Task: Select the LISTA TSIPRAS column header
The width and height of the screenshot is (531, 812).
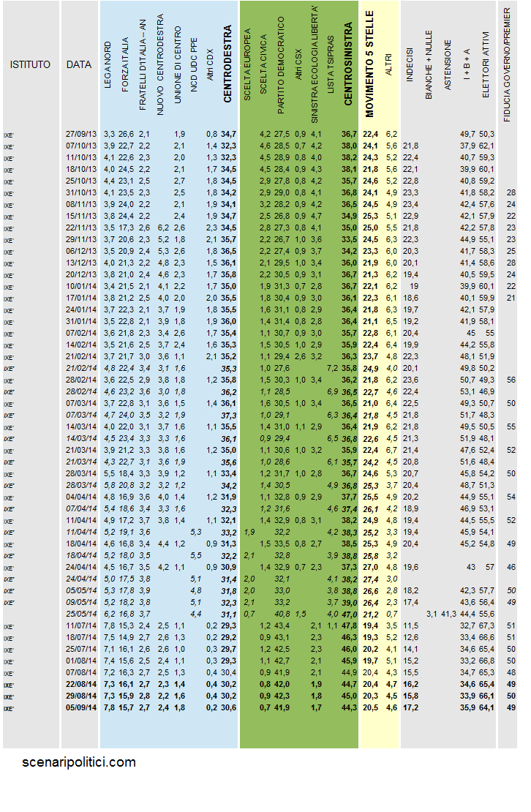Action: point(331,64)
